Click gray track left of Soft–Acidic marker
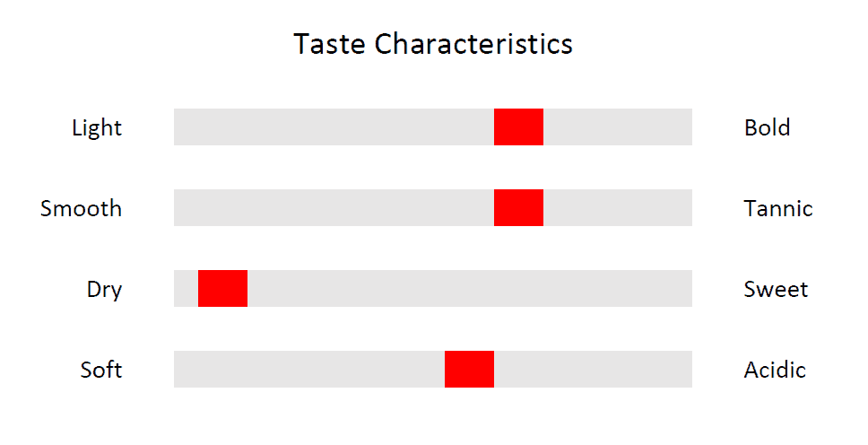 tap(309, 369)
